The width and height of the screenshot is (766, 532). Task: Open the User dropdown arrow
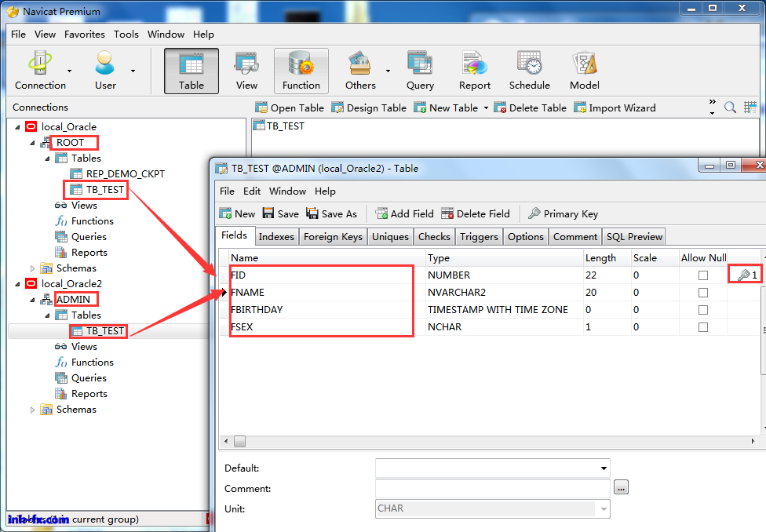coord(133,71)
